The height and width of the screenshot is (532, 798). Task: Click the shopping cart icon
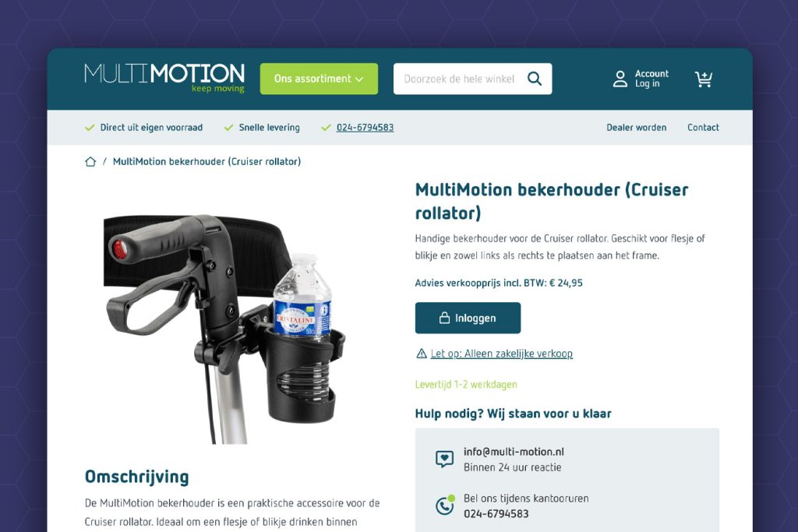[704, 79]
